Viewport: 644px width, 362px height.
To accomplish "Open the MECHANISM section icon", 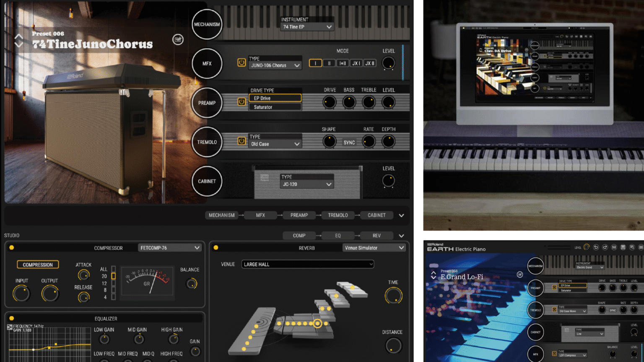I will pos(206,24).
